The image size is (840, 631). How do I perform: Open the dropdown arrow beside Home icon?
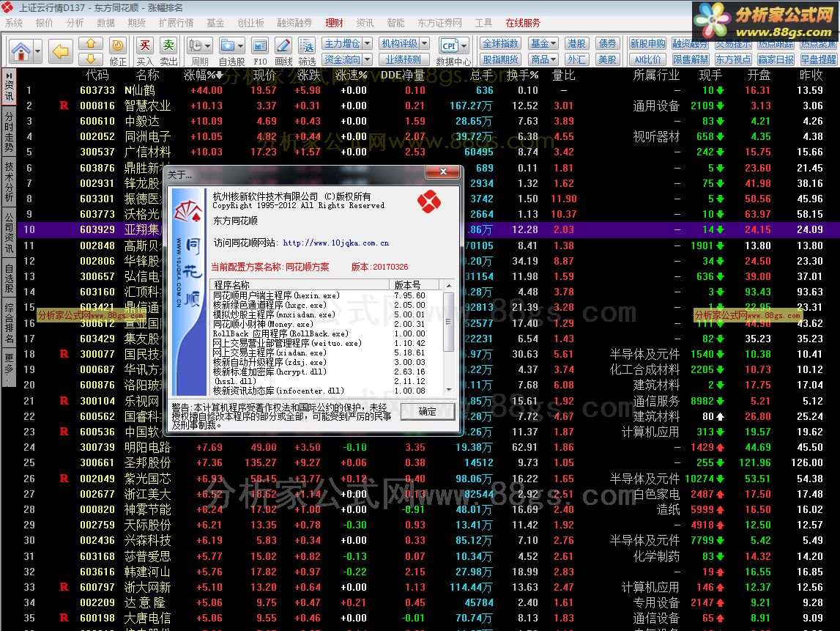click(x=37, y=52)
